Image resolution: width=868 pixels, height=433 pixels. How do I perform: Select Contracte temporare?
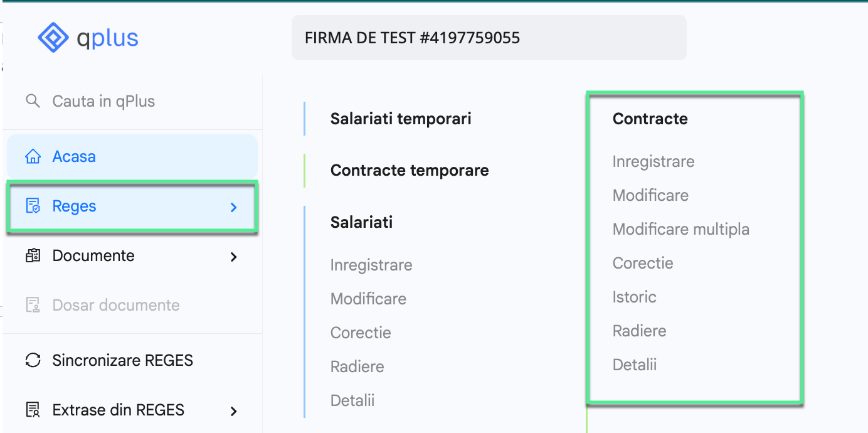pos(410,170)
